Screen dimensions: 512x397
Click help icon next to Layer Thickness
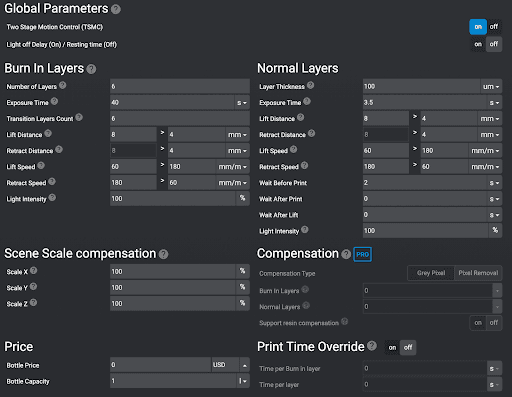pos(310,85)
